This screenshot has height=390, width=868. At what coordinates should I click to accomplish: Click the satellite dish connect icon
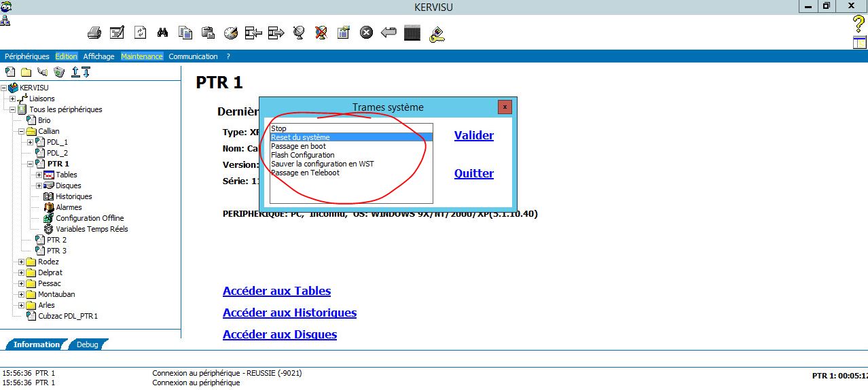(x=298, y=33)
